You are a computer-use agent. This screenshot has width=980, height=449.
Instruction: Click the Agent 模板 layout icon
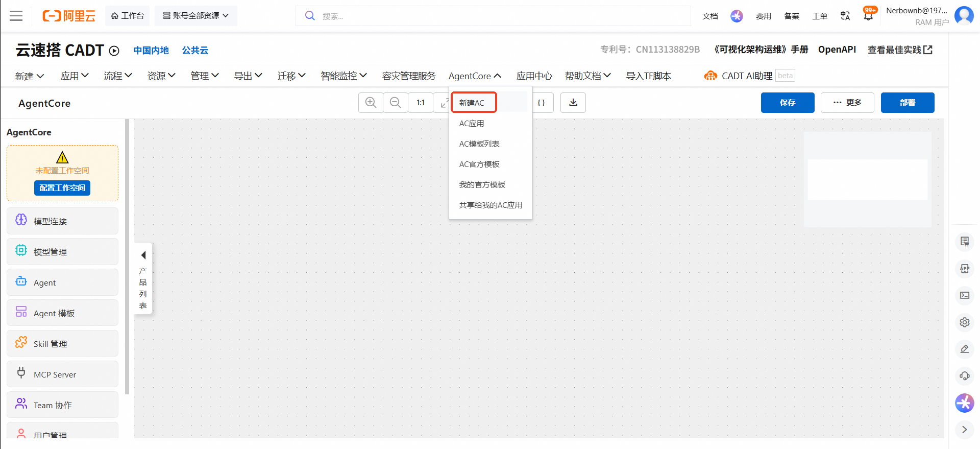[x=21, y=312]
